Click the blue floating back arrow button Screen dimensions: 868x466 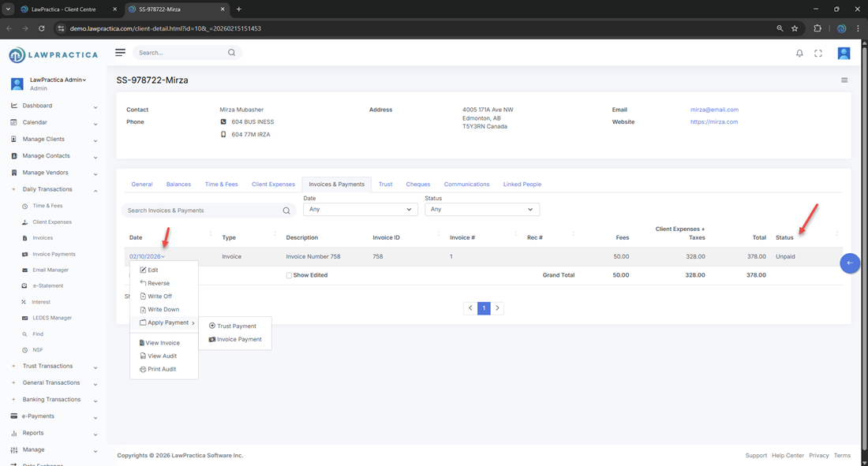coord(850,263)
